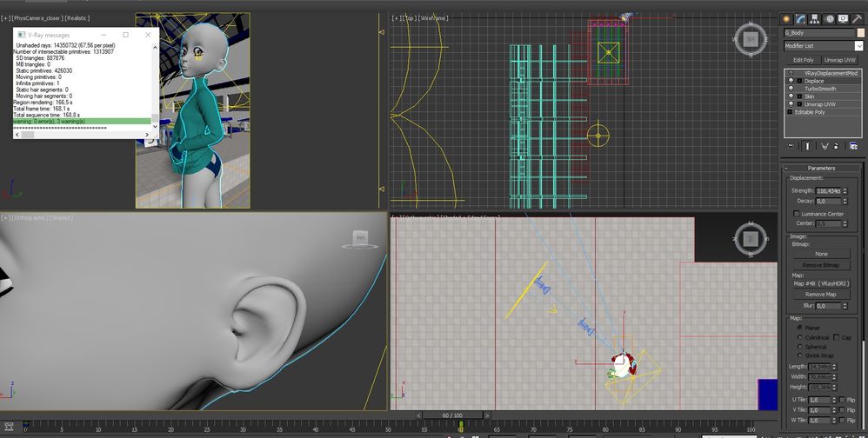This screenshot has width=868, height=438.
Task: Open the Utilities command panel hammer tab
Action: tap(858, 19)
